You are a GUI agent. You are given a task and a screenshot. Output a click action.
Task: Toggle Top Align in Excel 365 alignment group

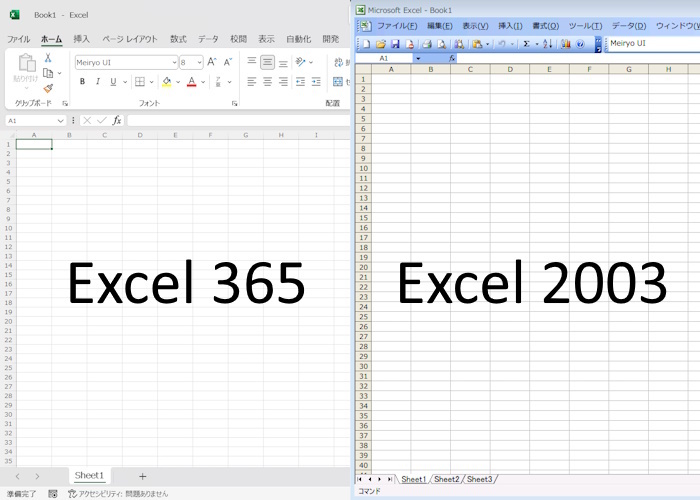(252, 62)
